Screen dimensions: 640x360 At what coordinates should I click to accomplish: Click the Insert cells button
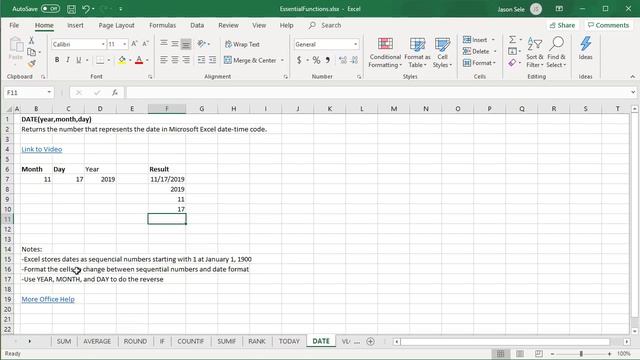click(x=476, y=40)
